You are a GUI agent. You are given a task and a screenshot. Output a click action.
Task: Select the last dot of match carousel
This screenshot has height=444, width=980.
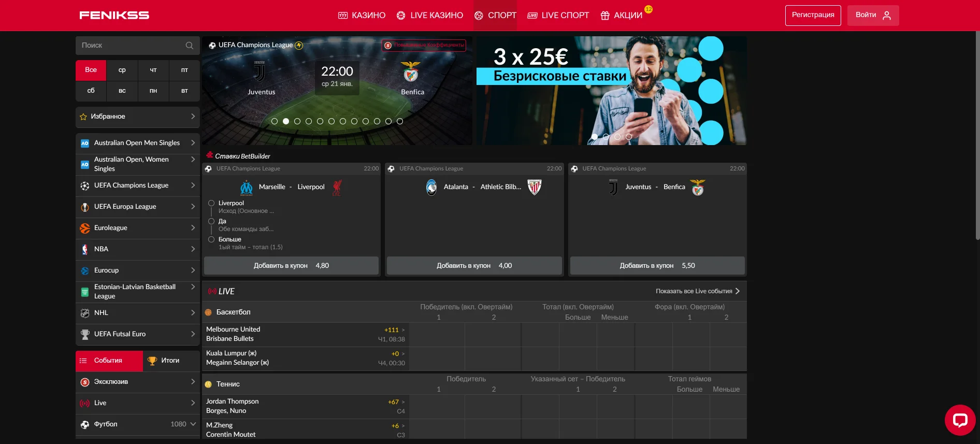(x=400, y=121)
